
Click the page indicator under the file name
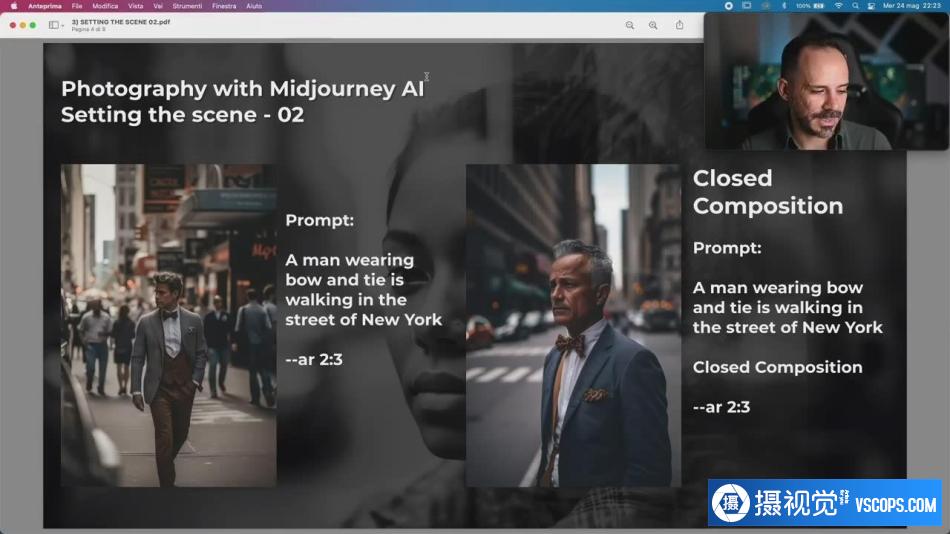tap(88, 29)
